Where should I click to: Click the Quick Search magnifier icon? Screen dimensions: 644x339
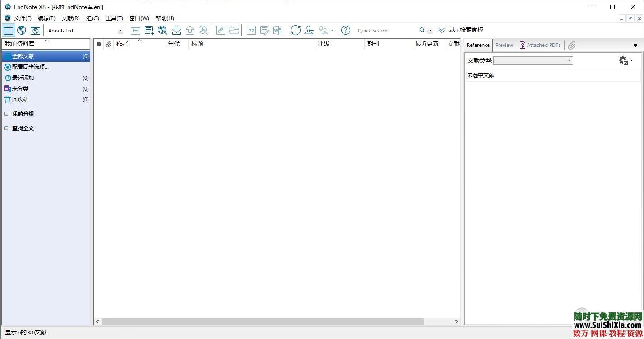(x=422, y=30)
